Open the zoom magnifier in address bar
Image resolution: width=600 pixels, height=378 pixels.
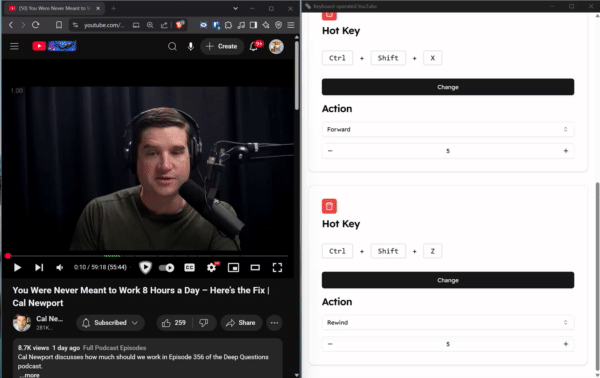click(150, 25)
